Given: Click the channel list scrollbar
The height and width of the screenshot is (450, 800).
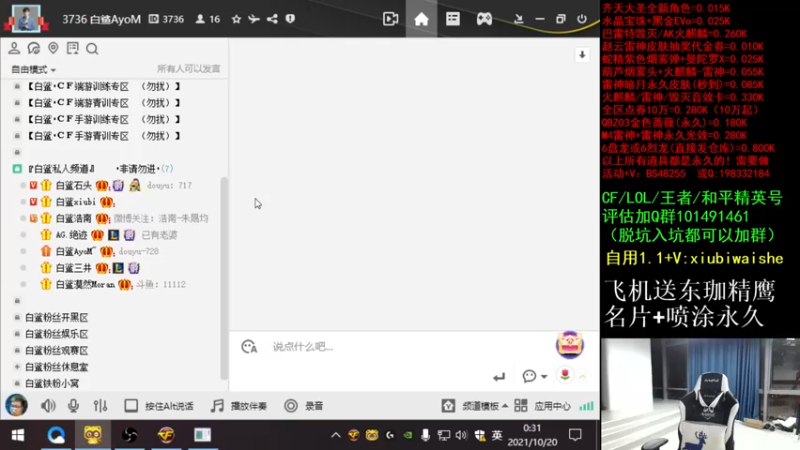Looking at the screenshot, I should click(223, 278).
